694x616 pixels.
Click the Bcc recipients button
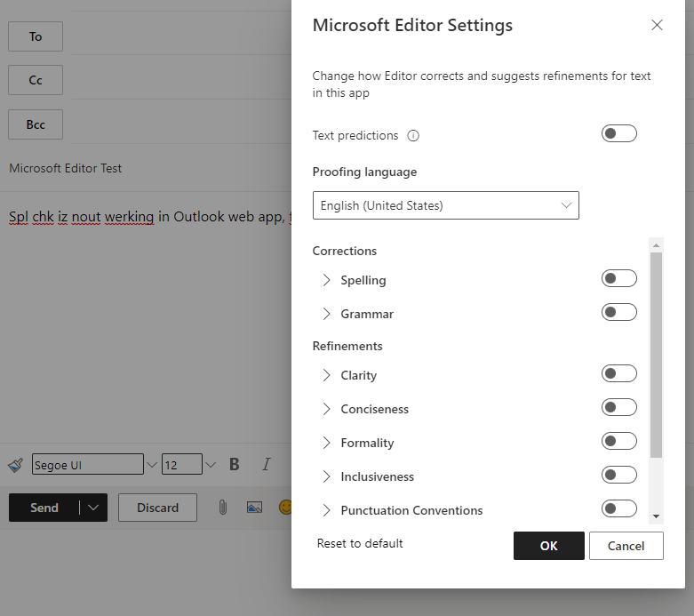point(36,124)
